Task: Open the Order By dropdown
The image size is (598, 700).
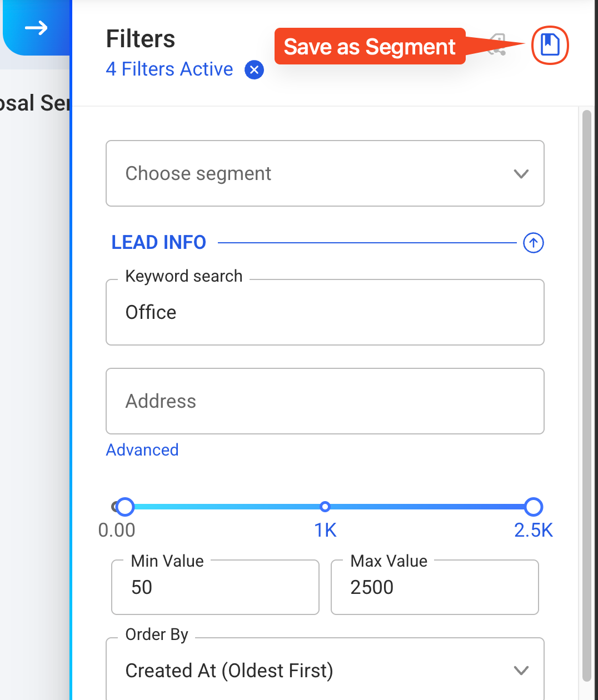Action: pyautogui.click(x=325, y=670)
